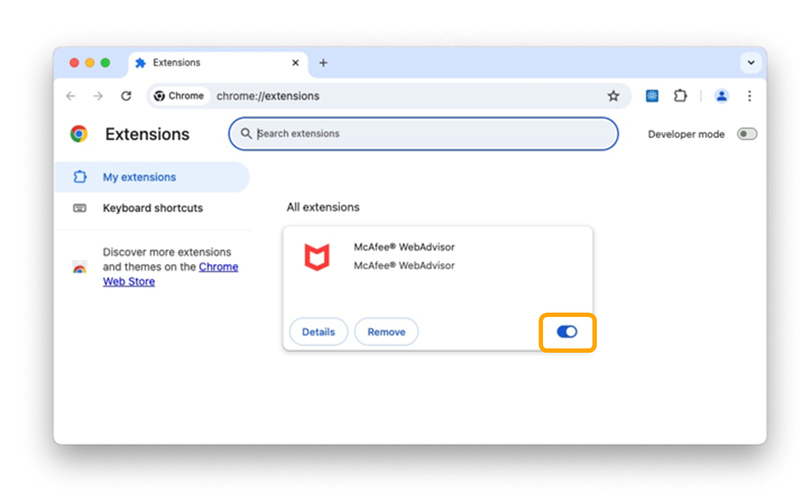Select My extensions in sidebar
The width and height of the screenshot is (812, 504).
(x=139, y=177)
